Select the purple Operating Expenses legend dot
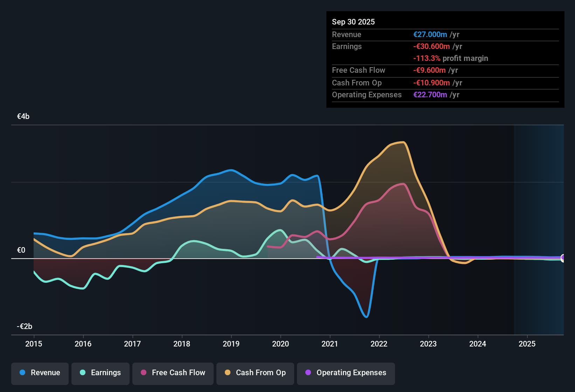Screen dimensions: 575x392 point(308,373)
